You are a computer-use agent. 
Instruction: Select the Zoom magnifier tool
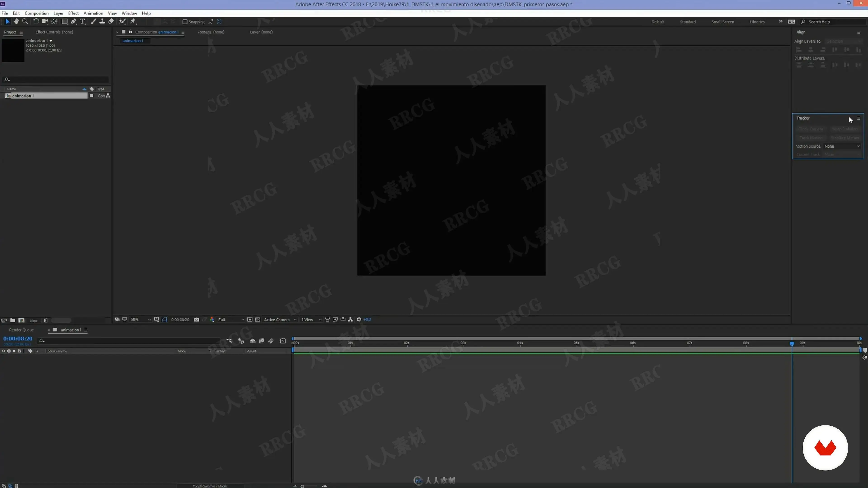point(25,21)
